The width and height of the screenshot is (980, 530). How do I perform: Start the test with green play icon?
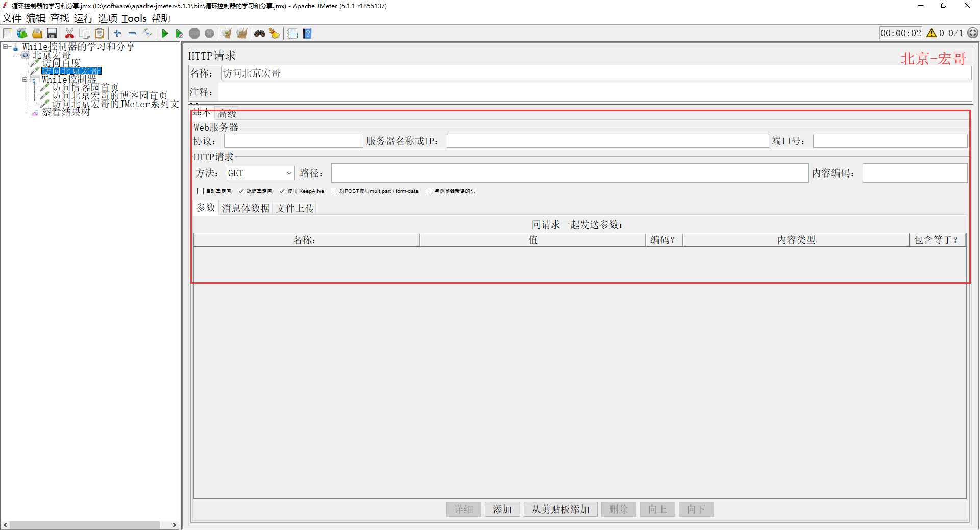click(x=165, y=33)
